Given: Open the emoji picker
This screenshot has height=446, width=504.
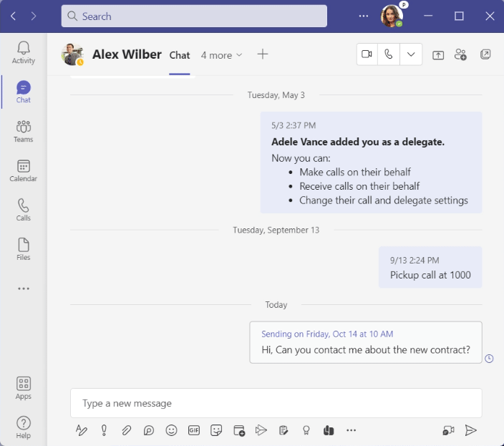Looking at the screenshot, I should pyautogui.click(x=171, y=430).
